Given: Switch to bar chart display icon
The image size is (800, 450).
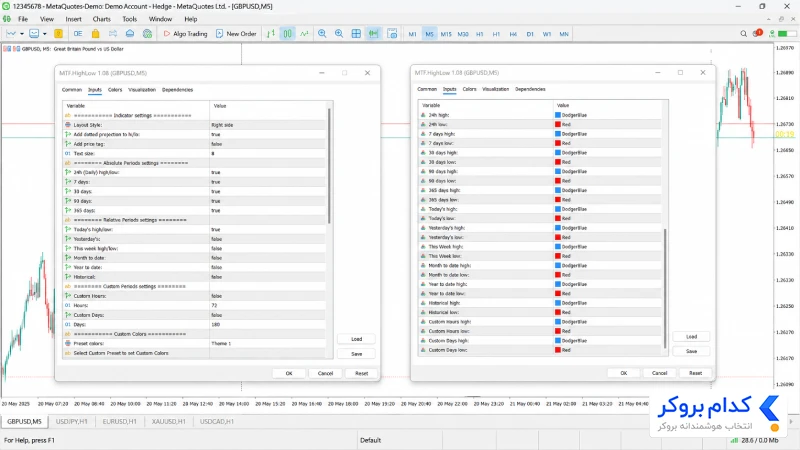Looking at the screenshot, I should point(270,34).
